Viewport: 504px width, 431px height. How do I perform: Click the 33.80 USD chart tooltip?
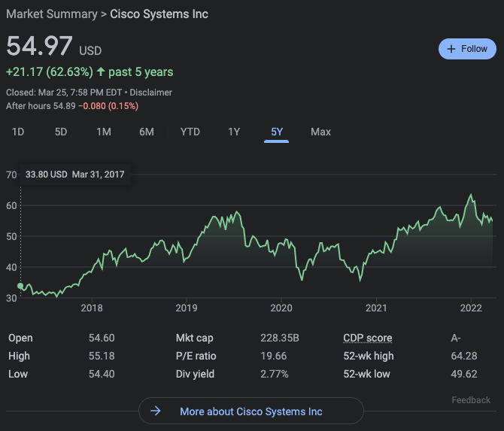(74, 175)
